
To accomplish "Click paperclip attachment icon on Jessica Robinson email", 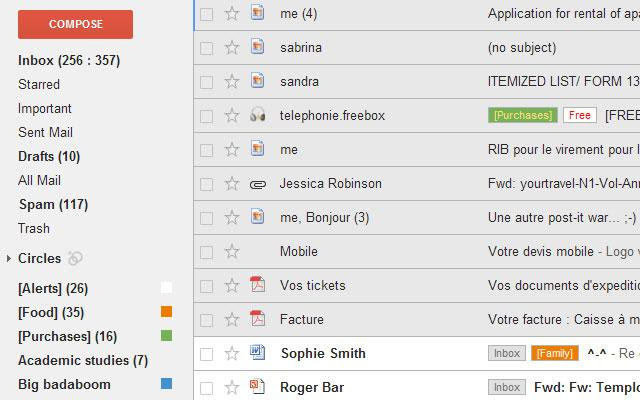I will point(257,184).
